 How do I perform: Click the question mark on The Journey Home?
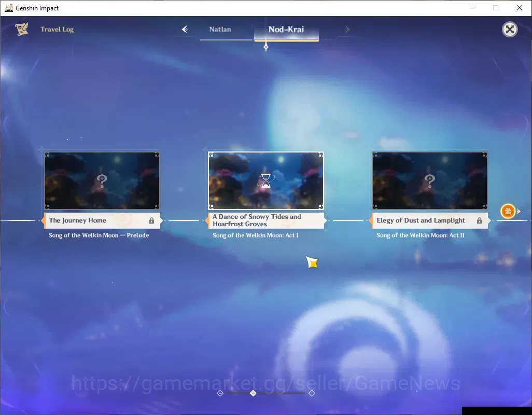coord(102,181)
